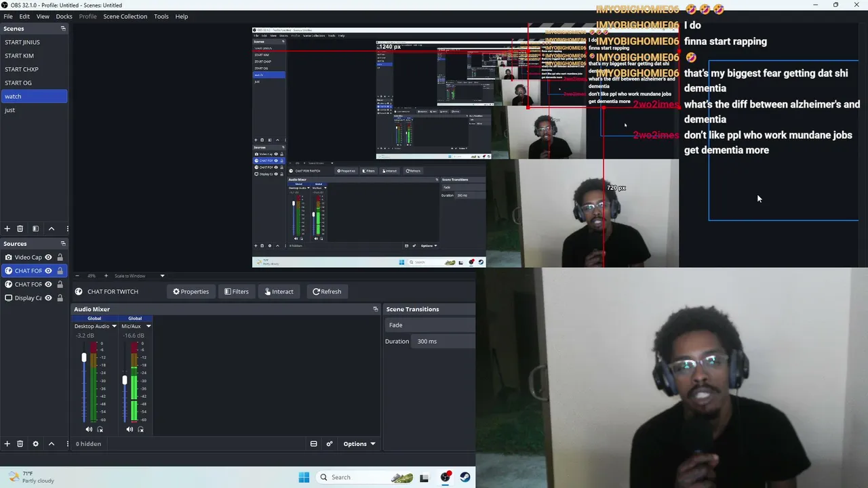The height and width of the screenshot is (488, 868).
Task: Set transition Duration field value
Action: coord(444,342)
